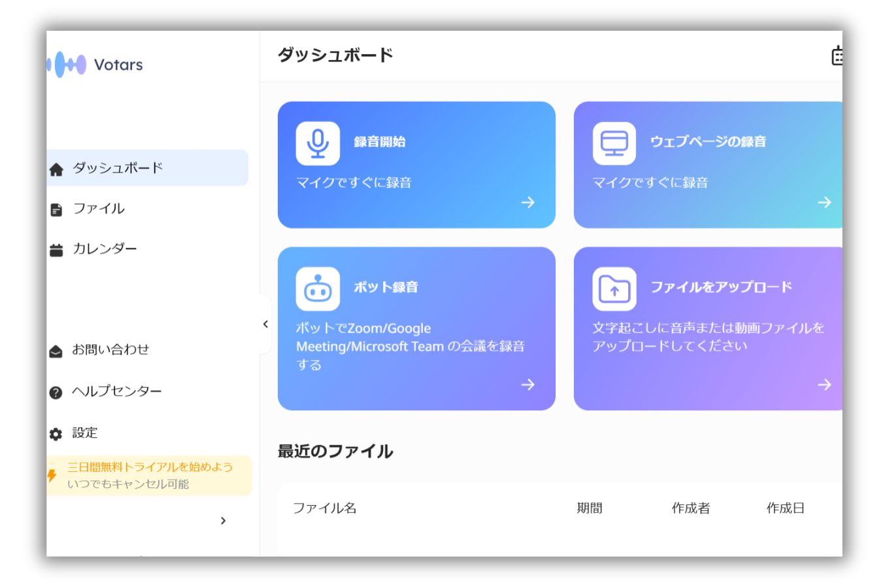This screenshot has width=889, height=588.
Task: Click the home icon beside ダッシュボード
Action: pyautogui.click(x=56, y=170)
